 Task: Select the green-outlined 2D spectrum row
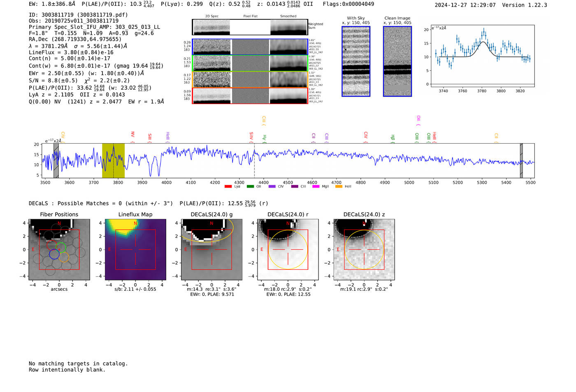coord(250,63)
